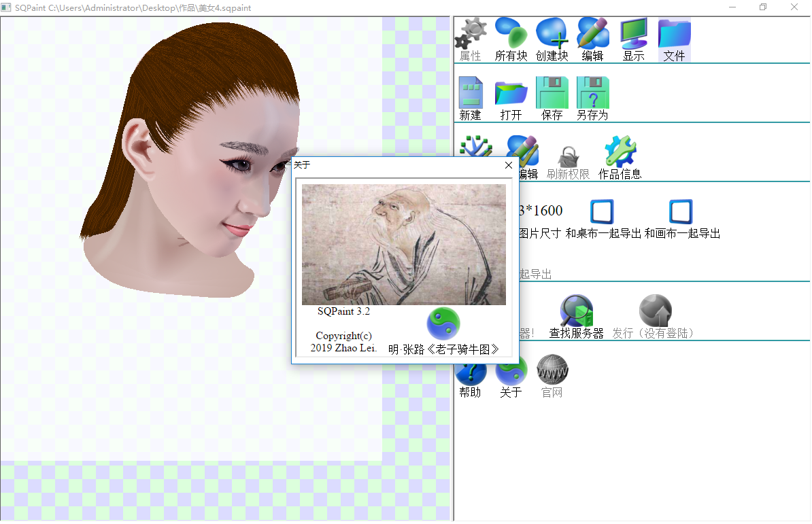
Task: Open 作品信息 (Work Info) gear icon
Action: [620, 152]
